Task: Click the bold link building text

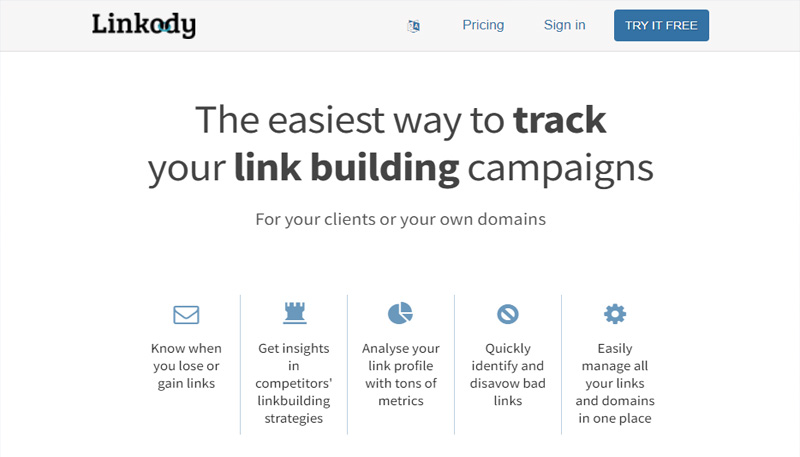Action: (x=346, y=168)
